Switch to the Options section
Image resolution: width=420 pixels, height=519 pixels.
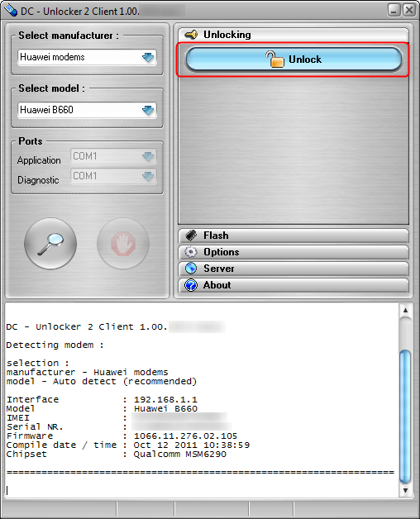coord(294,252)
